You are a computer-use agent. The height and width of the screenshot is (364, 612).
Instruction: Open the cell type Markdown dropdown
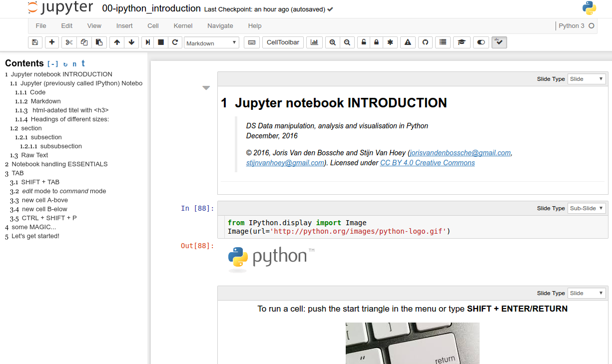coord(211,43)
